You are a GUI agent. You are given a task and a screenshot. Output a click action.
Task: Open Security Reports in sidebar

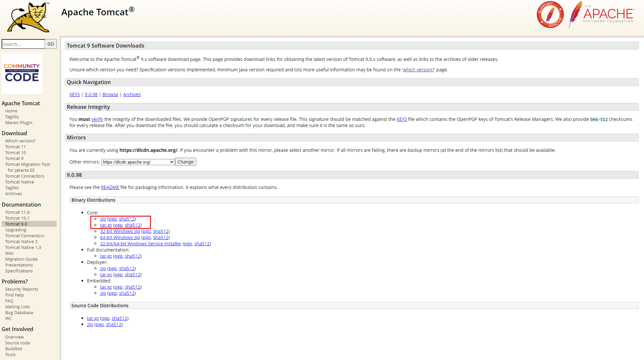point(22,289)
